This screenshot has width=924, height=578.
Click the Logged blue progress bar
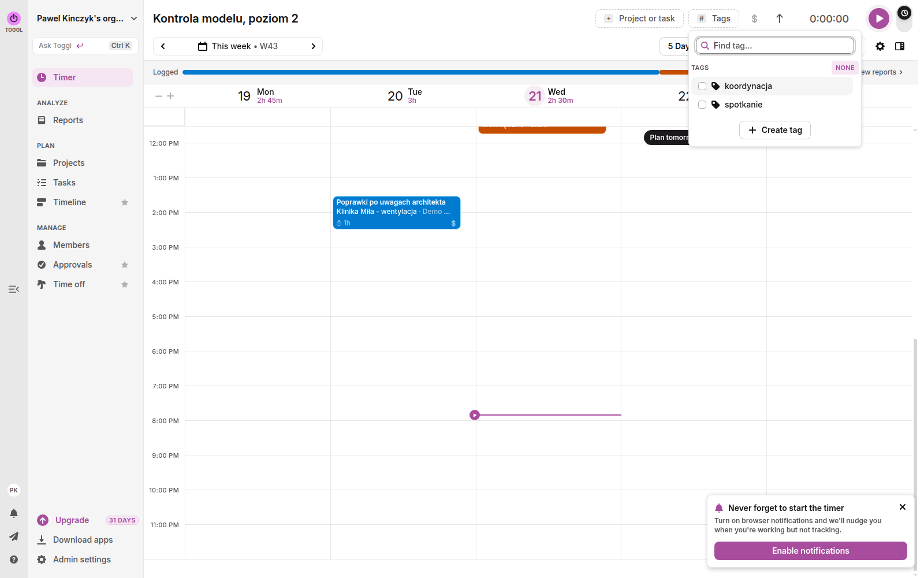coord(420,72)
